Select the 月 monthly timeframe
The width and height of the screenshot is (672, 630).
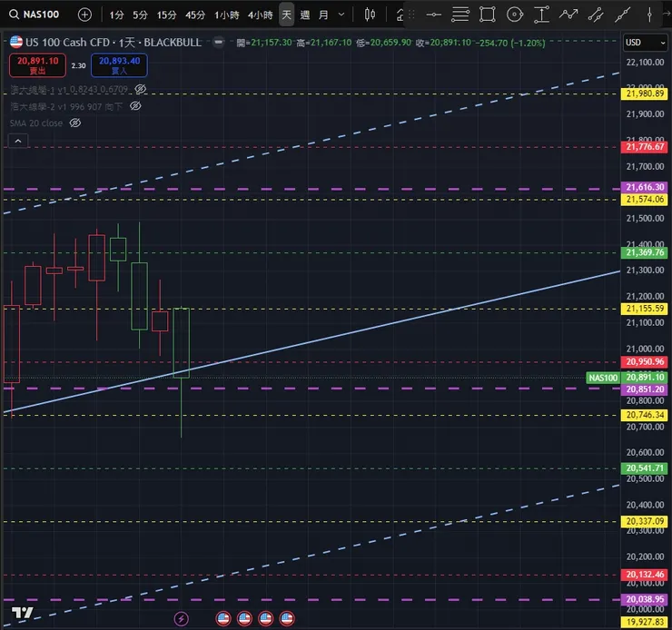[x=323, y=15]
